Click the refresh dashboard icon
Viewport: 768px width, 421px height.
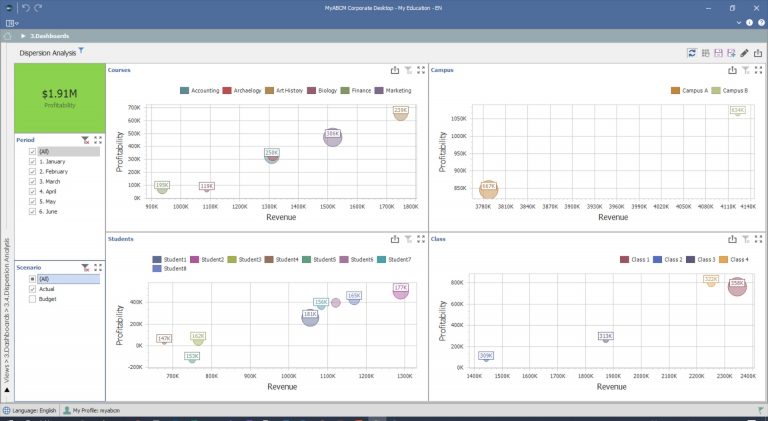point(691,52)
